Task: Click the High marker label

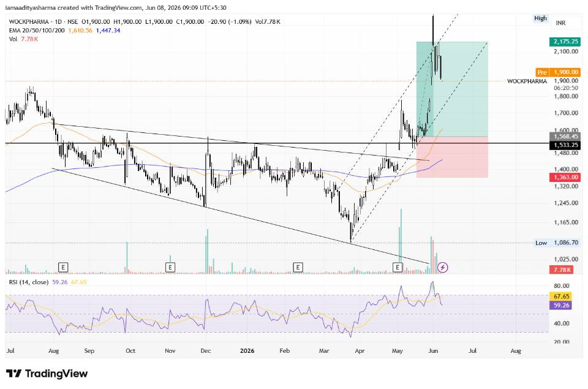Action: 540,18
